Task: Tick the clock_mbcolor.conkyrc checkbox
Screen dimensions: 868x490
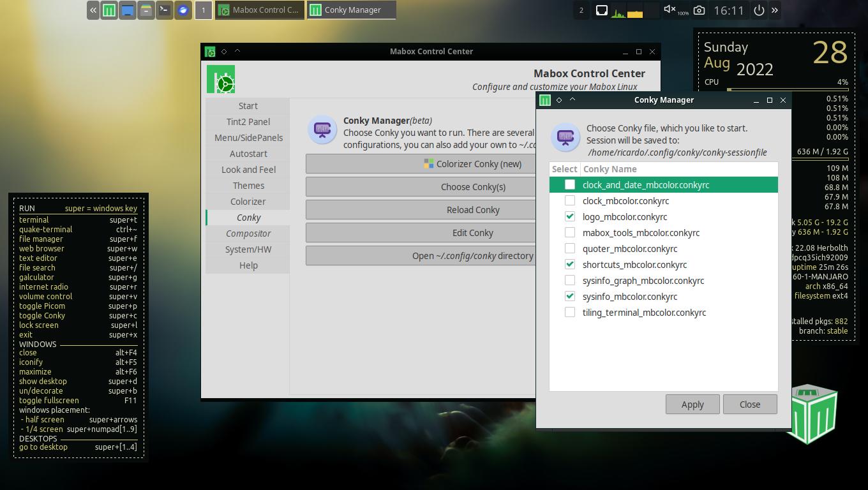Action: (570, 200)
